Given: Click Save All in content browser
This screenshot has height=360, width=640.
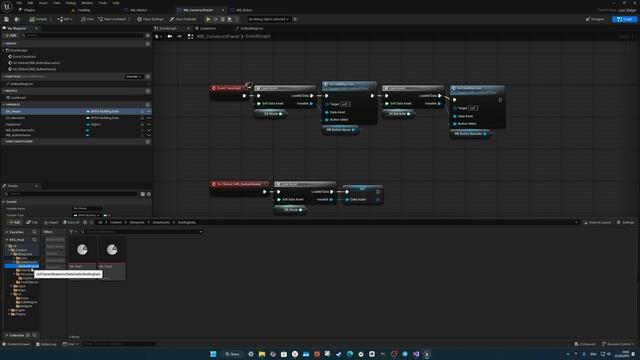Looking at the screenshot, I should [x=71, y=222].
